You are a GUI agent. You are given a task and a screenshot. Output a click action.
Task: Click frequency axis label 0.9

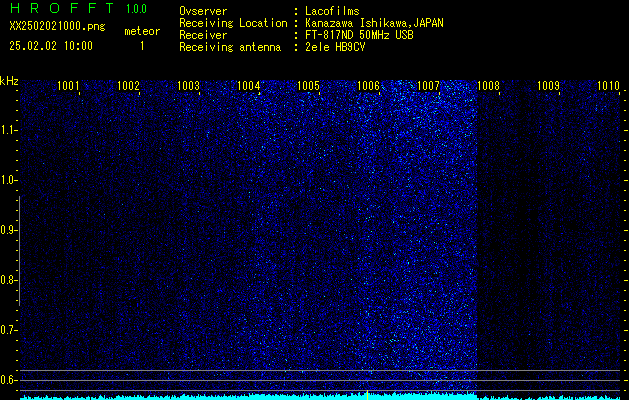pos(8,230)
